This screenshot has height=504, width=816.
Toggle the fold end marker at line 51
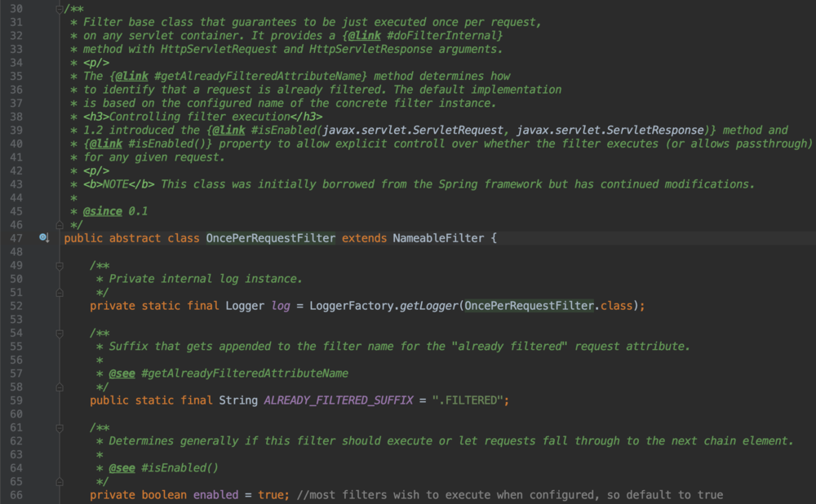pos(60,292)
